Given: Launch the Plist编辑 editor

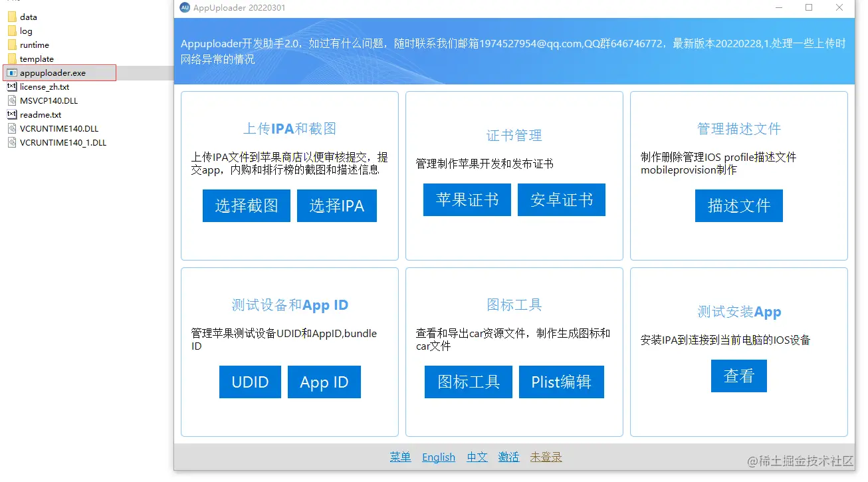Looking at the screenshot, I should coord(561,382).
